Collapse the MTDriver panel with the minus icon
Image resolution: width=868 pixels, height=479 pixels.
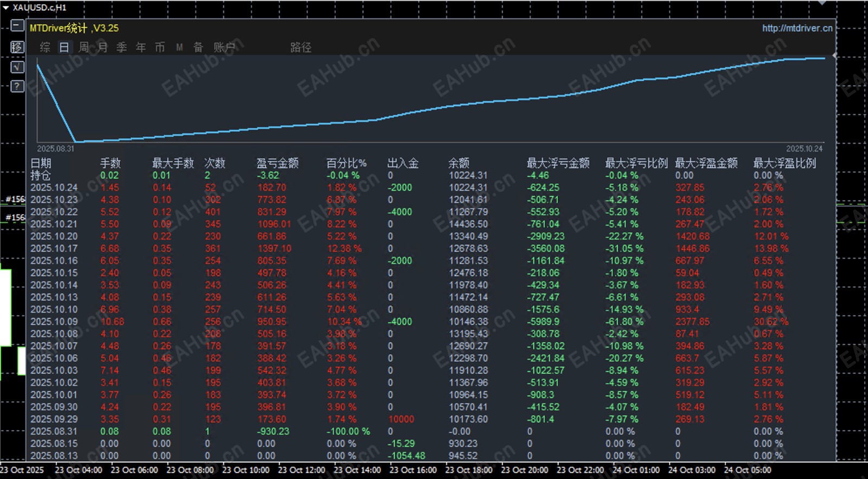pos(17,26)
